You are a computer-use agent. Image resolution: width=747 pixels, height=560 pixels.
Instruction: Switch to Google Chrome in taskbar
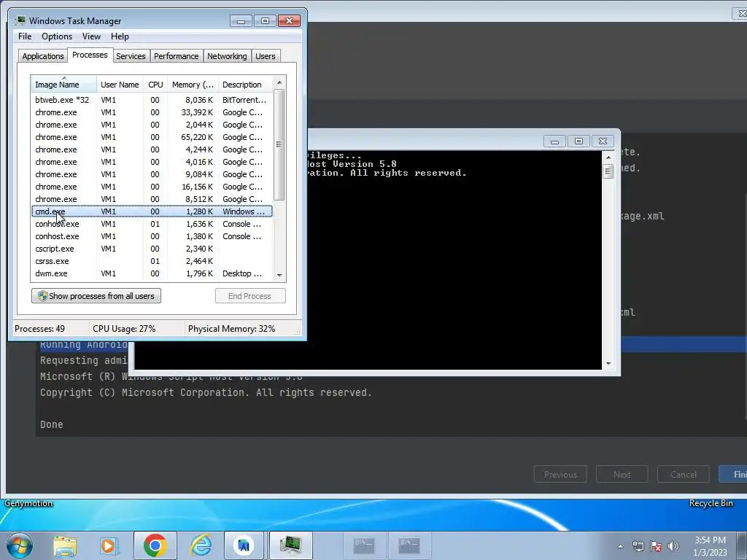click(155, 545)
